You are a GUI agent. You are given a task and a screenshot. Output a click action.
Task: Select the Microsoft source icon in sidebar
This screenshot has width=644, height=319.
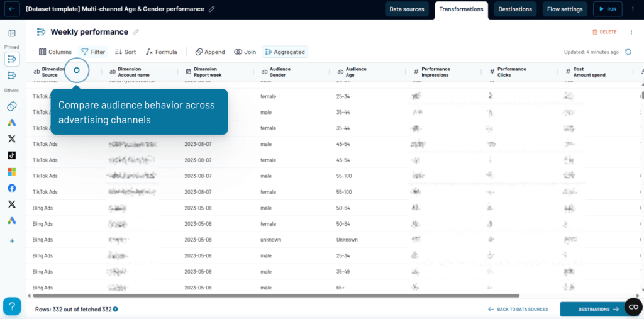(x=12, y=172)
